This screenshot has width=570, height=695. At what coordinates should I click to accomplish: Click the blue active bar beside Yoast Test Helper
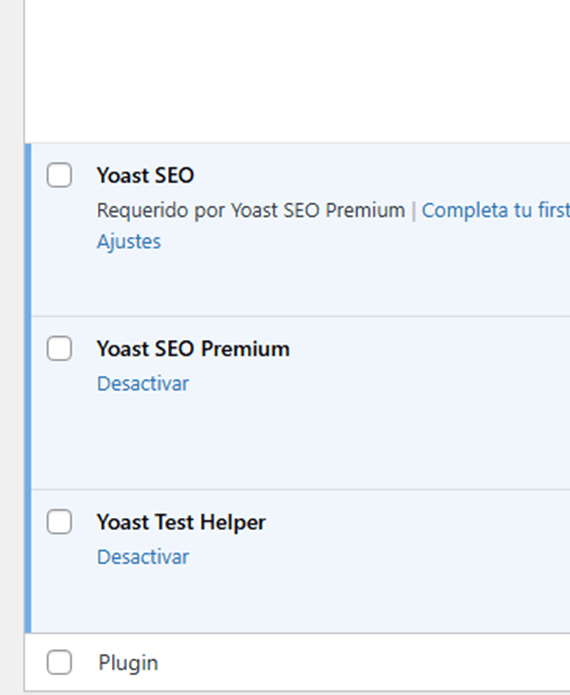28,562
